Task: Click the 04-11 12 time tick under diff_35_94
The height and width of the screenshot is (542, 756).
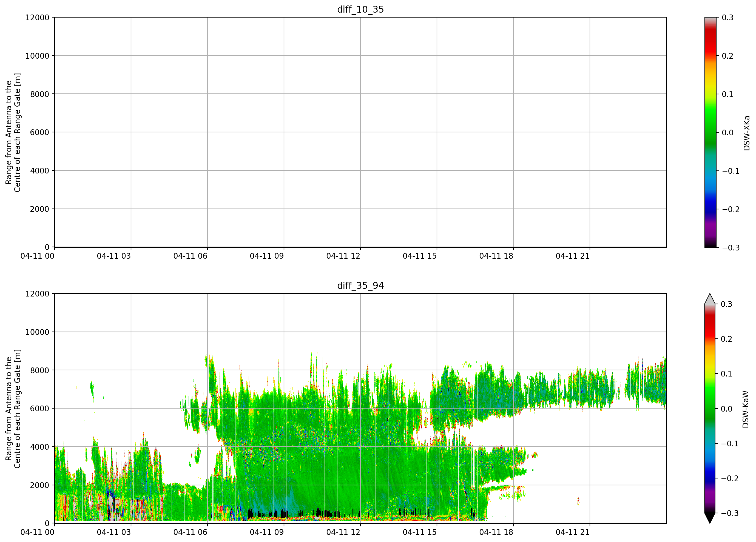Action: 343,532
